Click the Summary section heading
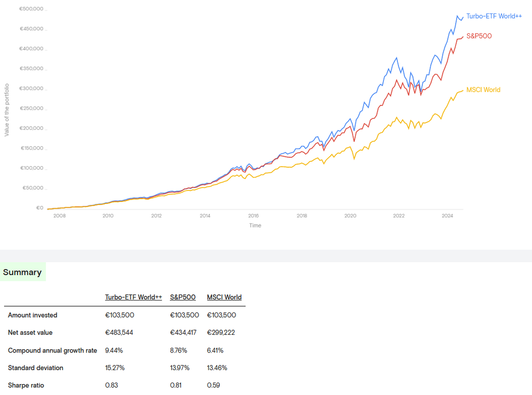The image size is (532, 395). coord(22,273)
